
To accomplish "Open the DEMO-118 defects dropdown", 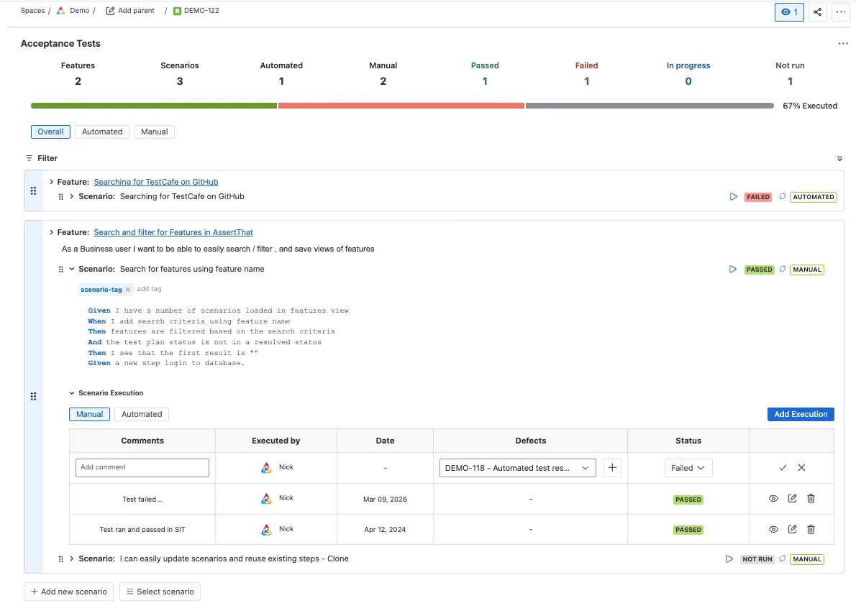I will pos(517,468).
